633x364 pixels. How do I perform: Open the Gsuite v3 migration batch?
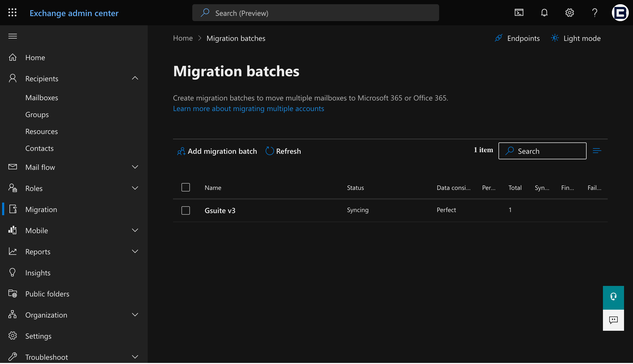220,210
